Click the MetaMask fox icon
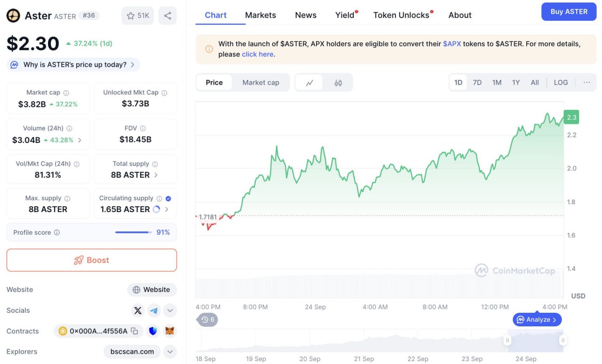This screenshot has height=364, width=602. pyautogui.click(x=169, y=331)
